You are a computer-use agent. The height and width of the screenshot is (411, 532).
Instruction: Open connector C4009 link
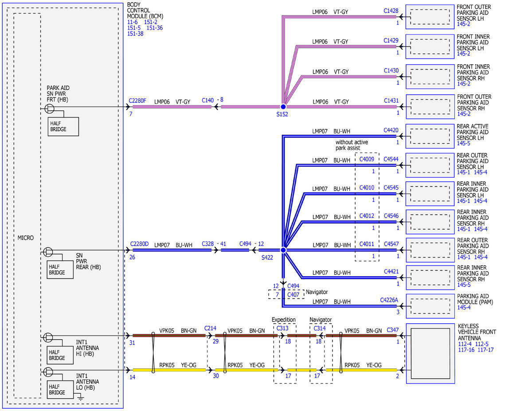click(x=367, y=159)
